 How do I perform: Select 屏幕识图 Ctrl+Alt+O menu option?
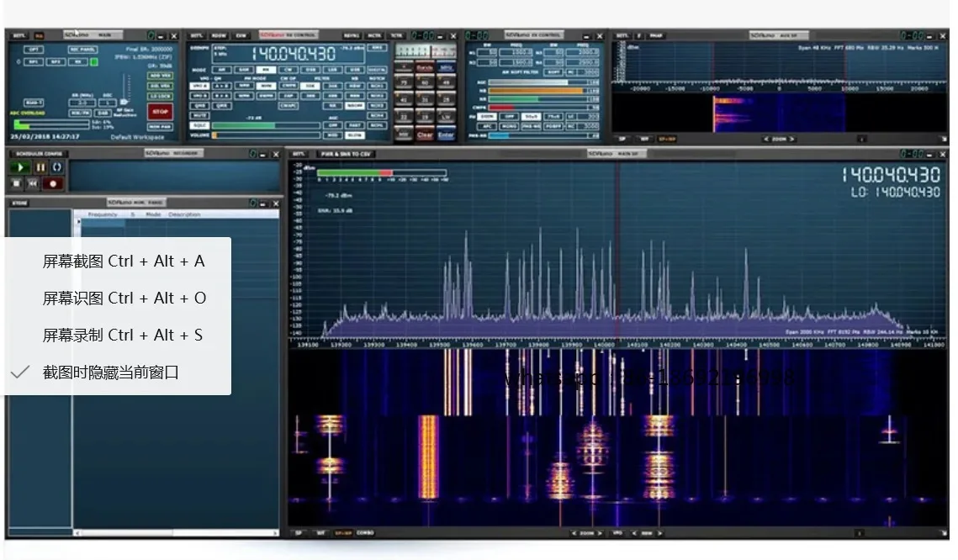(x=124, y=298)
